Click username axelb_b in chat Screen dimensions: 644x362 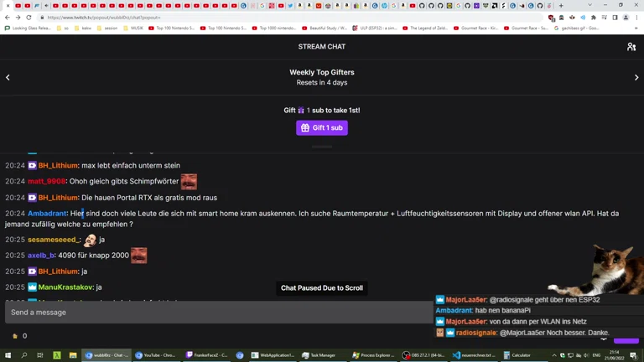click(x=41, y=256)
